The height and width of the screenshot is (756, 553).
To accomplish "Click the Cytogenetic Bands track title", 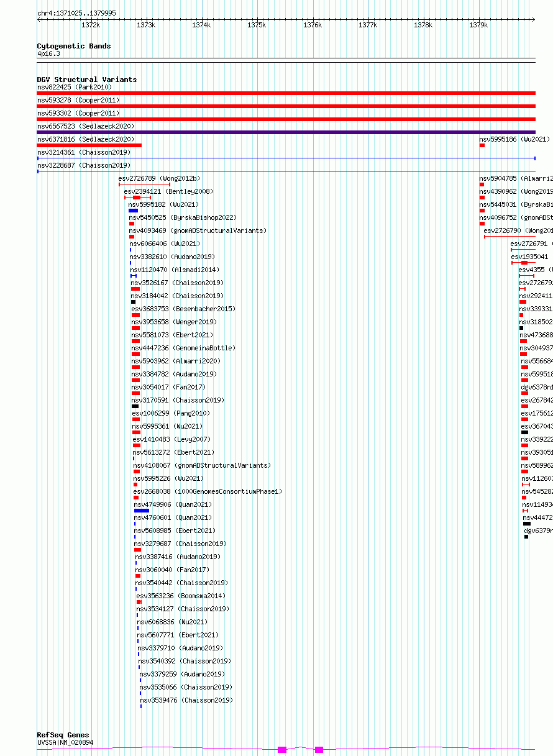I will tap(74, 46).
